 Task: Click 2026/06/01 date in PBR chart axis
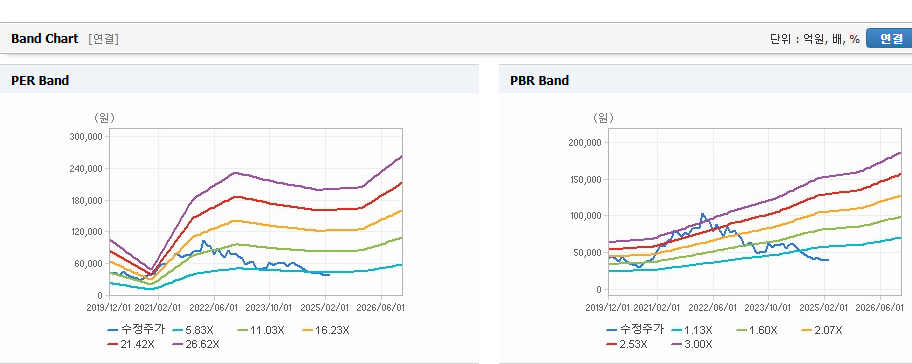(x=879, y=307)
